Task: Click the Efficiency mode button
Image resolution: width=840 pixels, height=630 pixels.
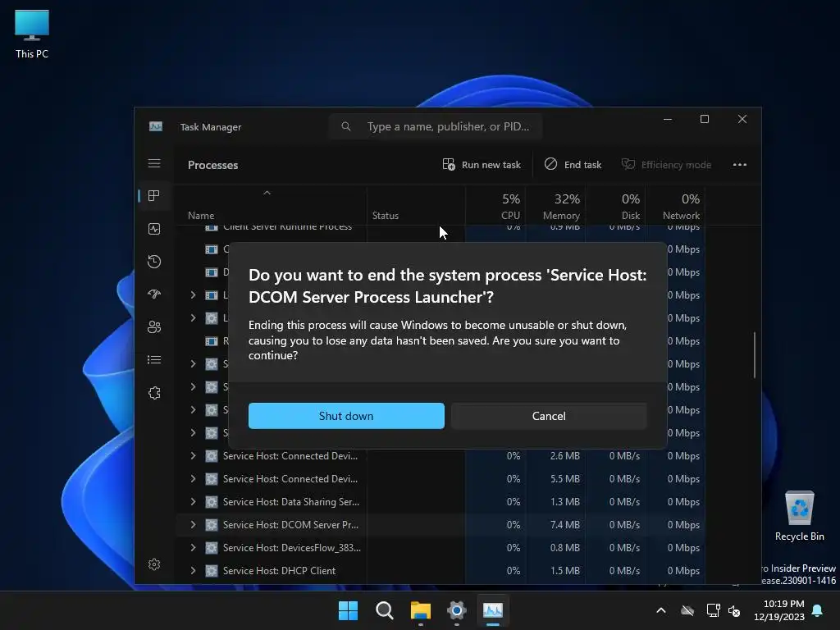Action: tap(666, 164)
